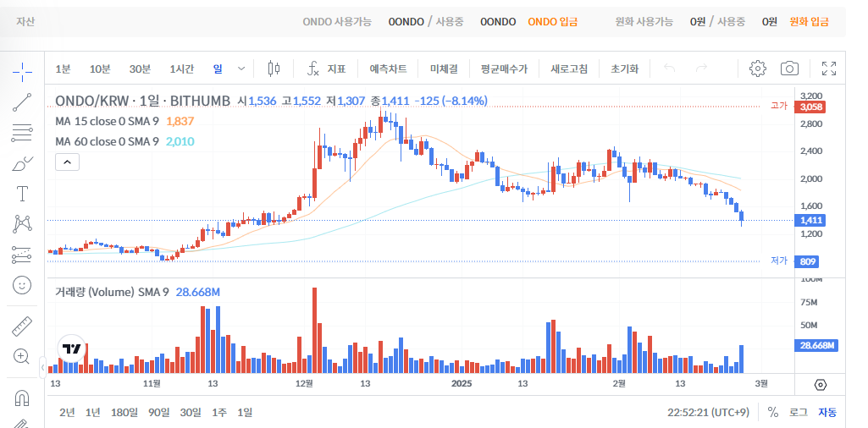Open the 지표 indicators dialog
The image size is (868, 428).
coord(327,69)
